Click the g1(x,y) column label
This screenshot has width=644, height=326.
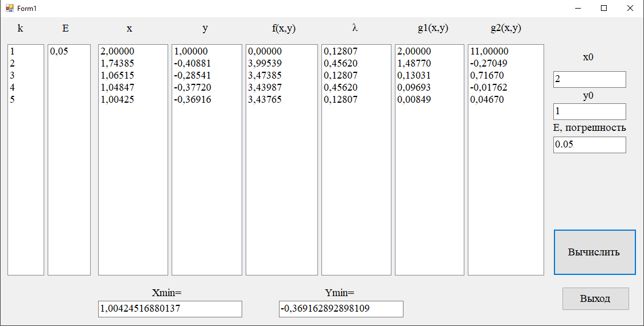(433, 28)
